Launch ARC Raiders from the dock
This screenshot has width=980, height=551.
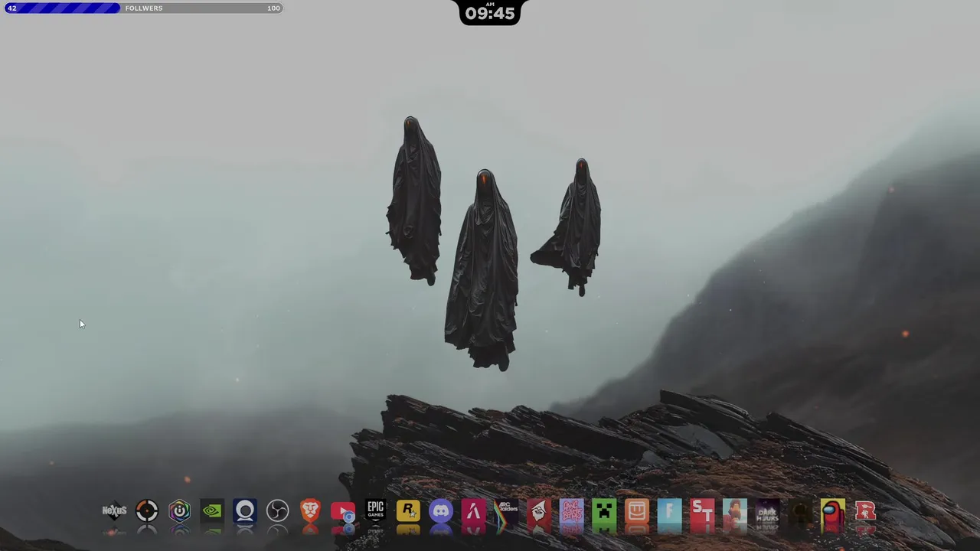[x=506, y=510]
